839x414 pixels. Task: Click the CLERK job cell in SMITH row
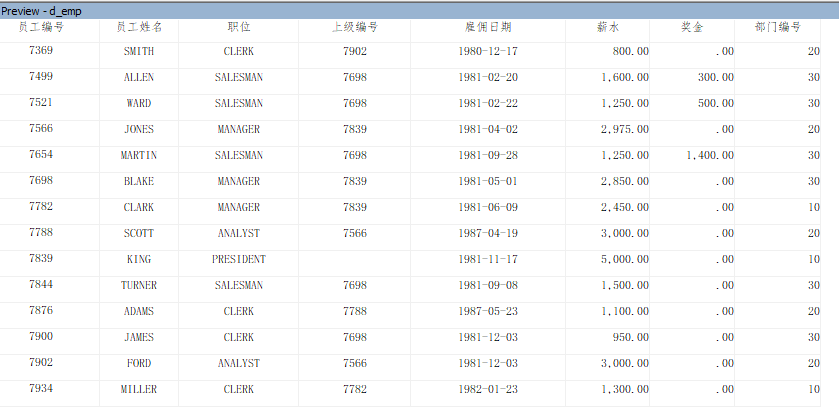coord(239,51)
